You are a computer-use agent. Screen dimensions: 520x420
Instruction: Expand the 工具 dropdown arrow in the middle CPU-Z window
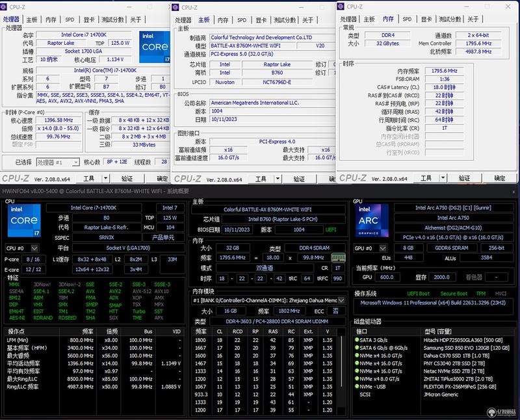[x=278, y=179]
